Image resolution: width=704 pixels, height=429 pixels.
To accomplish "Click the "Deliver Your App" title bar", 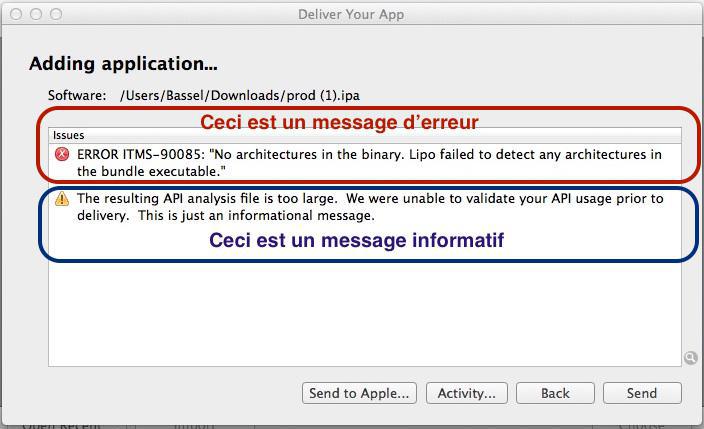I will pos(351,14).
